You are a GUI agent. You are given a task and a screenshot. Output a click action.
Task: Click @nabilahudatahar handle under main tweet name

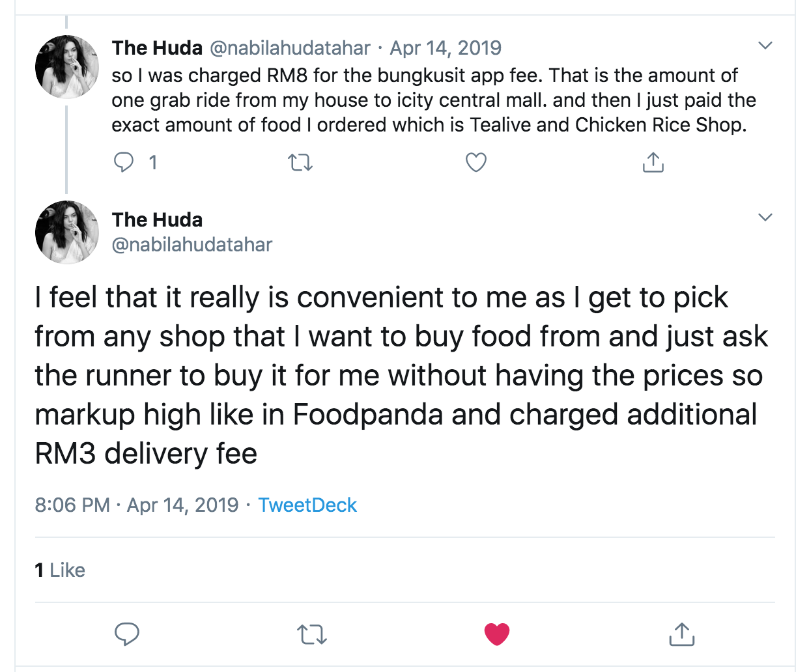pos(192,245)
